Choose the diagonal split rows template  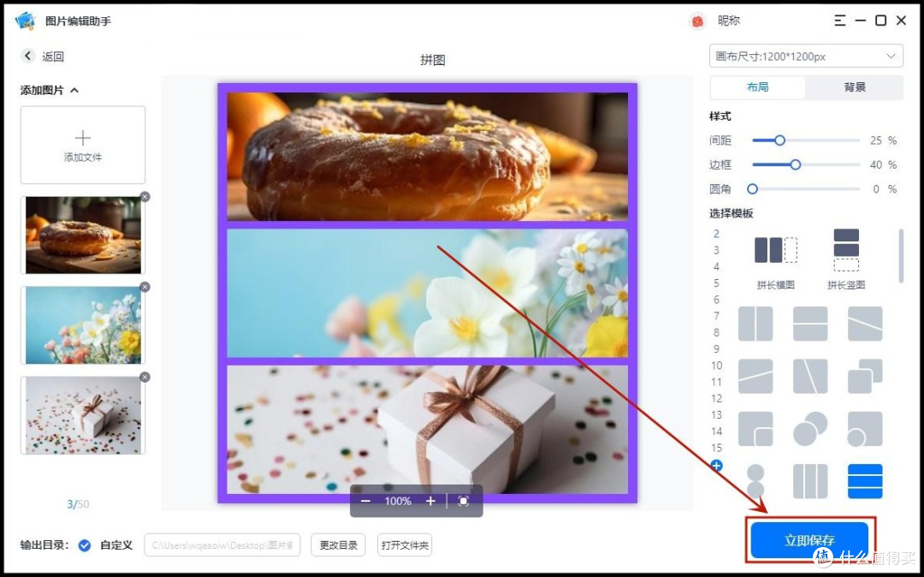[x=865, y=324]
